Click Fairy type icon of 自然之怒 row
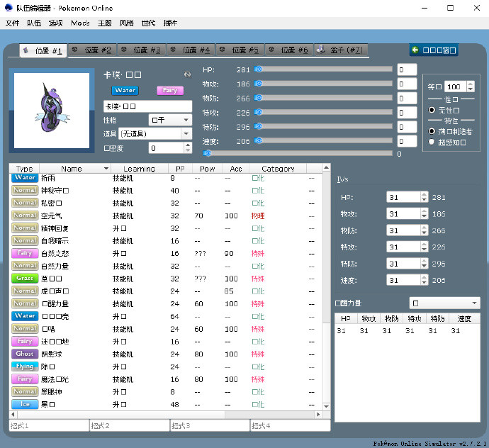This screenshot has width=489, height=448. pyautogui.click(x=25, y=253)
